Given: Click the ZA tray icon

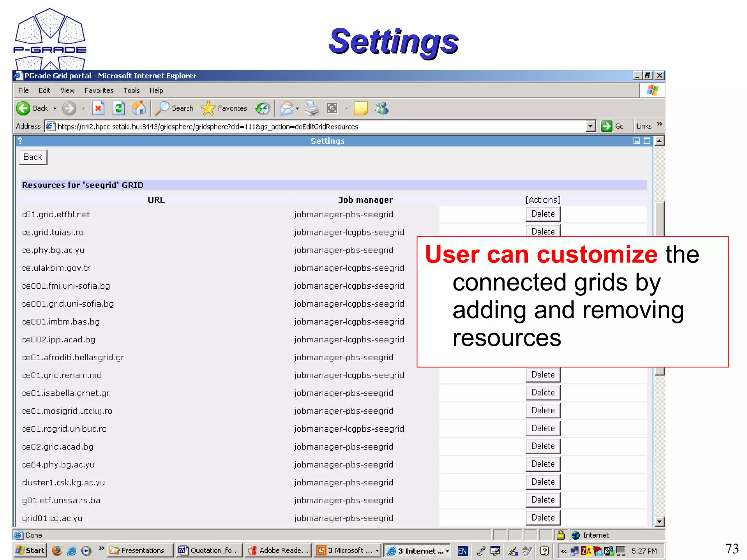Looking at the screenshot, I should [x=586, y=551].
